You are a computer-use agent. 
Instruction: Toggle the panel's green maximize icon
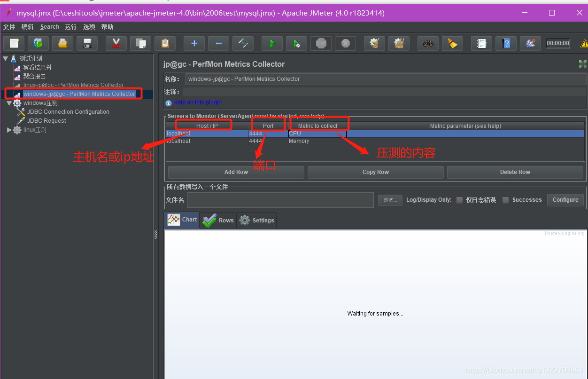pyautogui.click(x=583, y=64)
